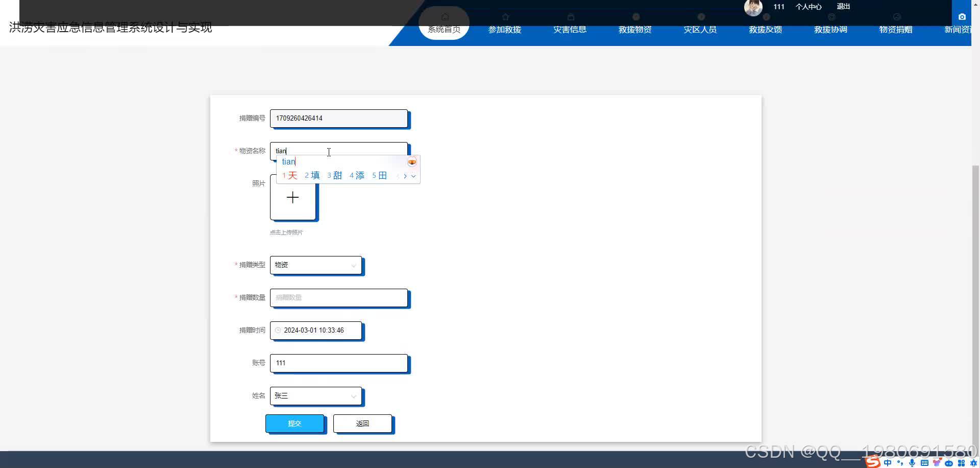This screenshot has width=980, height=468.
Task: Click the IME microphone voice input icon
Action: (912, 463)
